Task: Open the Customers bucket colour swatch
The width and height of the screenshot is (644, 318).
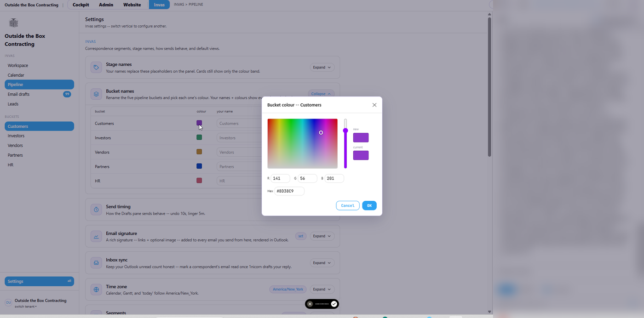Action: pos(199,123)
